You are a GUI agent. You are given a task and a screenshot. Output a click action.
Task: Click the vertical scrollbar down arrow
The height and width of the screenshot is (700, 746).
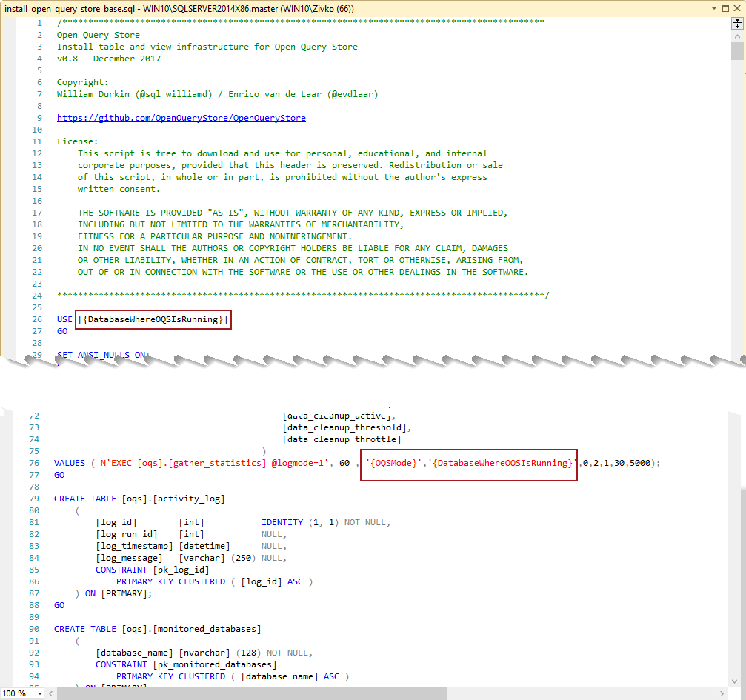735,681
